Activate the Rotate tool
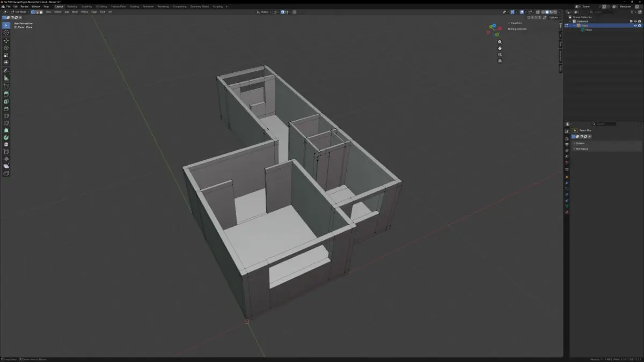This screenshot has height=362, width=644. tap(6, 48)
